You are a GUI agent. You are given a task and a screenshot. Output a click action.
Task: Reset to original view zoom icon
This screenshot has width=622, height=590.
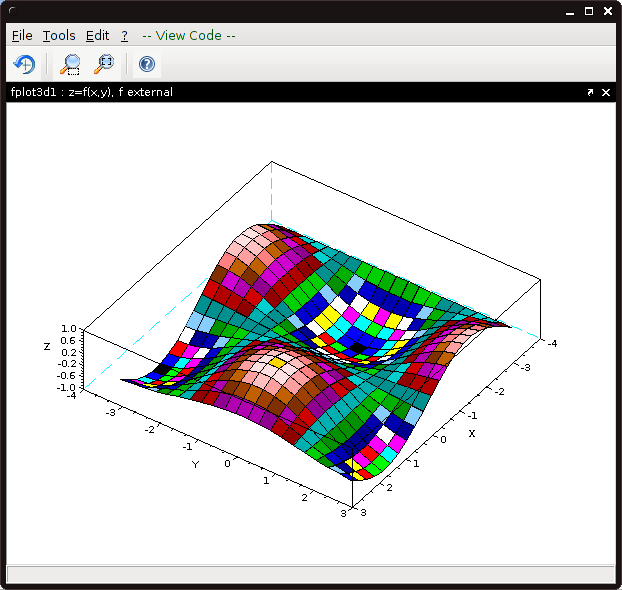point(104,65)
